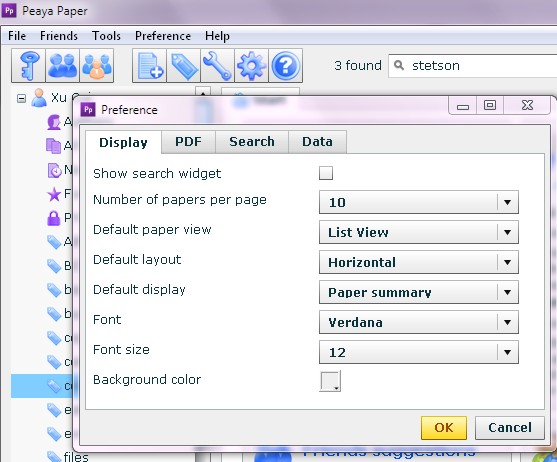This screenshot has width=557, height=462.
Task: Open the Default display Paper summary dropdown
Action: 418,292
